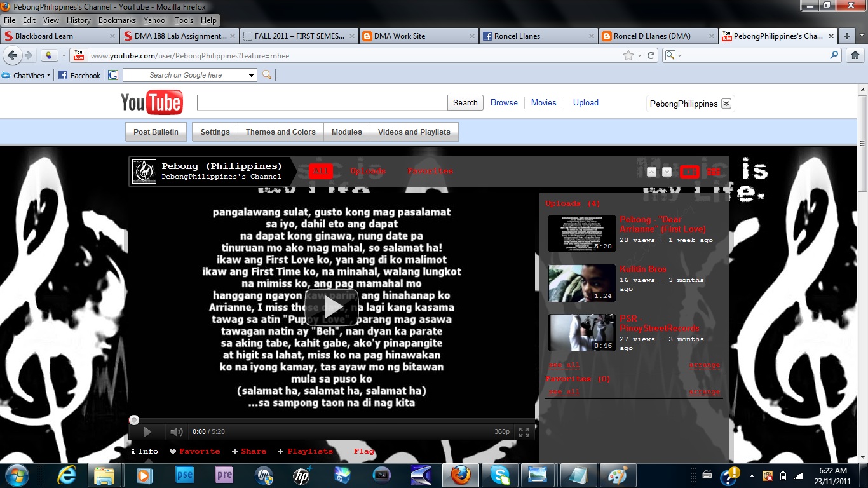This screenshot has height=488, width=868.
Task: Open the Kulitin Bros video thumbnail
Action: (x=582, y=283)
